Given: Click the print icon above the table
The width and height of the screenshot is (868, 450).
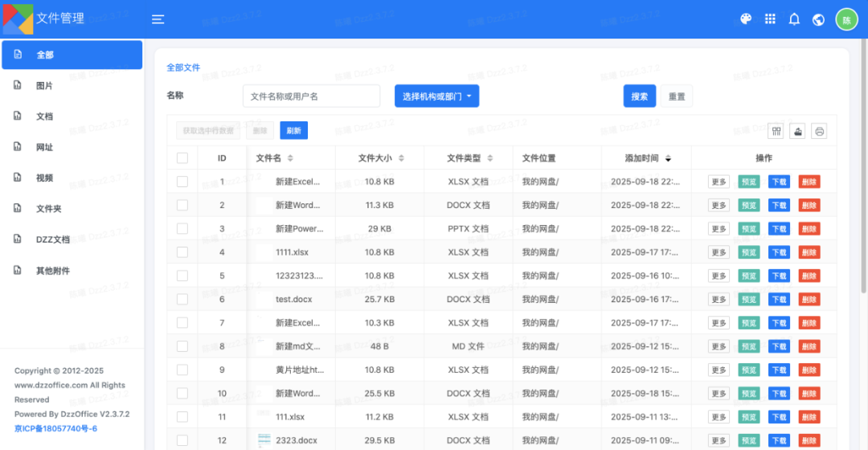Looking at the screenshot, I should pyautogui.click(x=819, y=131).
